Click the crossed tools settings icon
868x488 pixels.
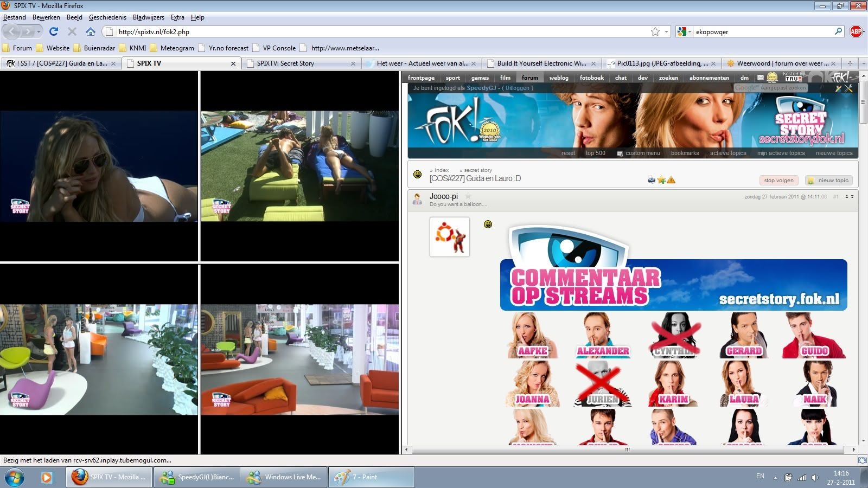click(848, 88)
